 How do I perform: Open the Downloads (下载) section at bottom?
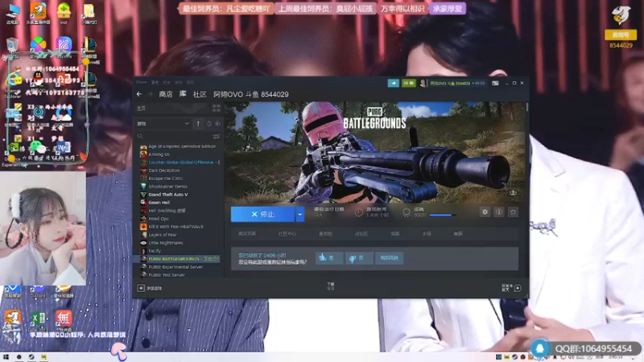click(331, 286)
